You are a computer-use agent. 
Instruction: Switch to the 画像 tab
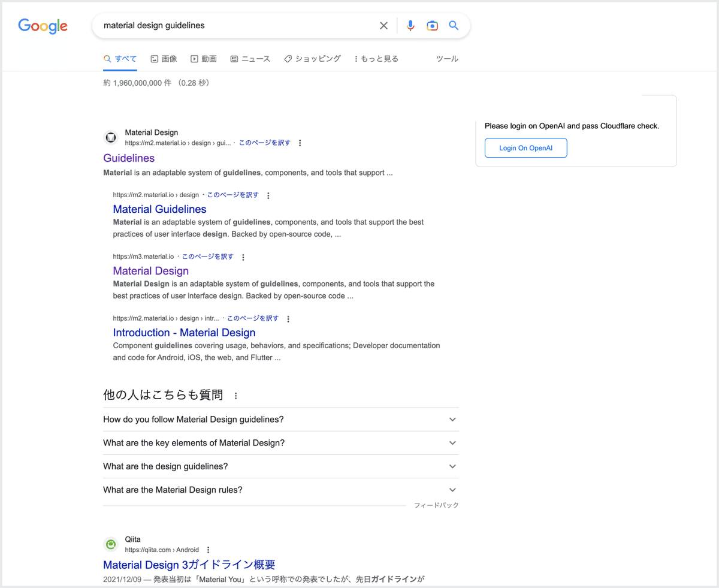tap(164, 59)
